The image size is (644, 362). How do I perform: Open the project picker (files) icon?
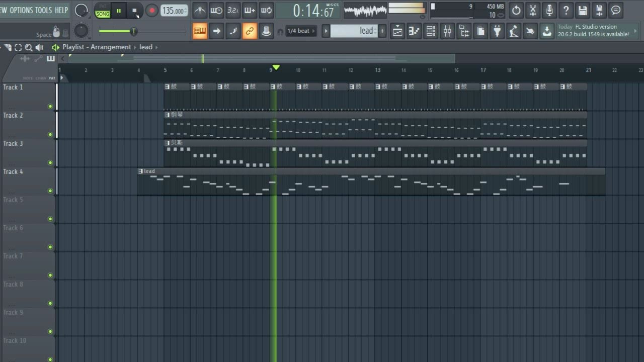(480, 31)
